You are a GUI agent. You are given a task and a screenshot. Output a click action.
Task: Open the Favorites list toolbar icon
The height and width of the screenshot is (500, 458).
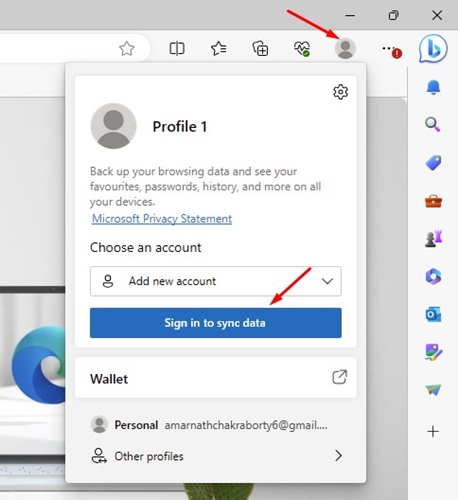[219, 49]
